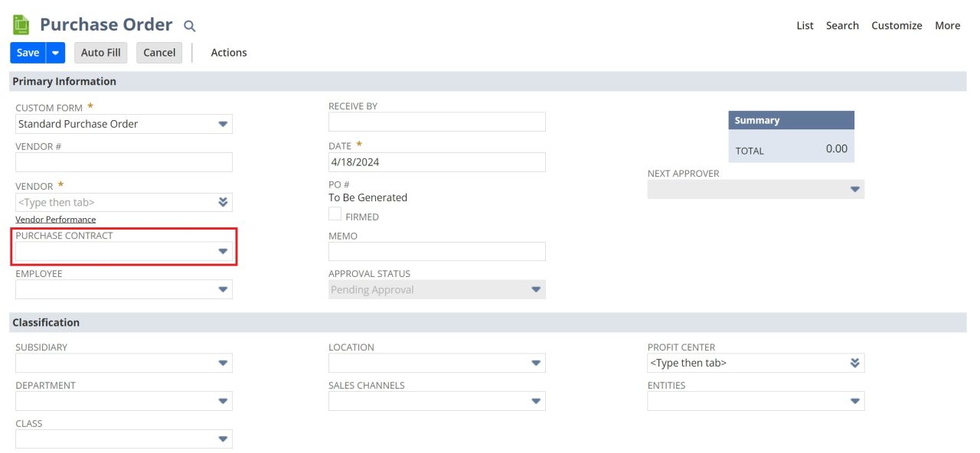This screenshot has height=453, width=980.
Task: Open the Class field dropdown arrow
Action: click(223, 438)
